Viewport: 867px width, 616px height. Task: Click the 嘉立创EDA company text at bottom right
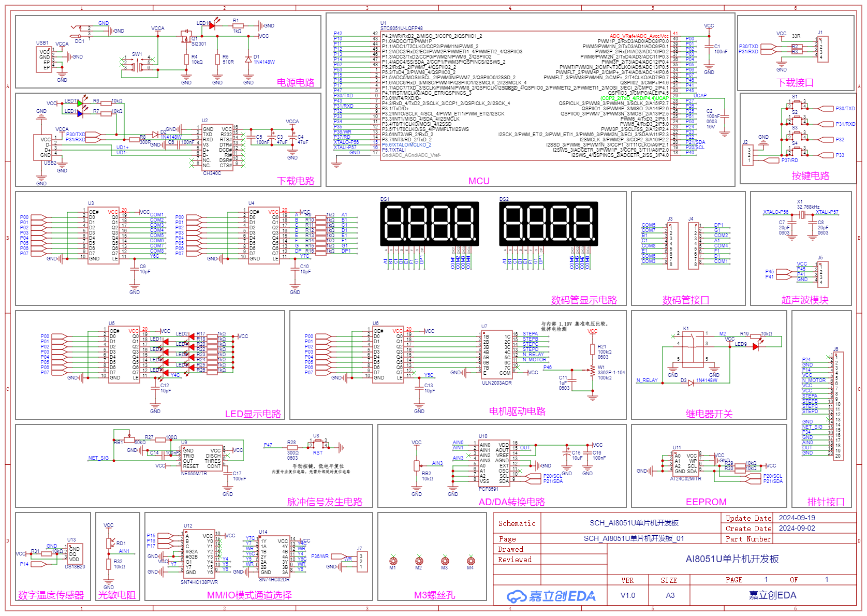773,595
